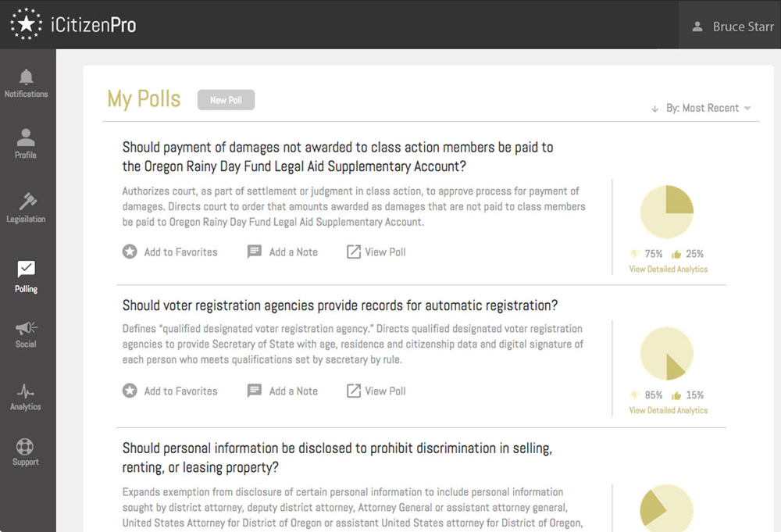Select the Polling checkmark icon
781x532 pixels.
click(26, 270)
